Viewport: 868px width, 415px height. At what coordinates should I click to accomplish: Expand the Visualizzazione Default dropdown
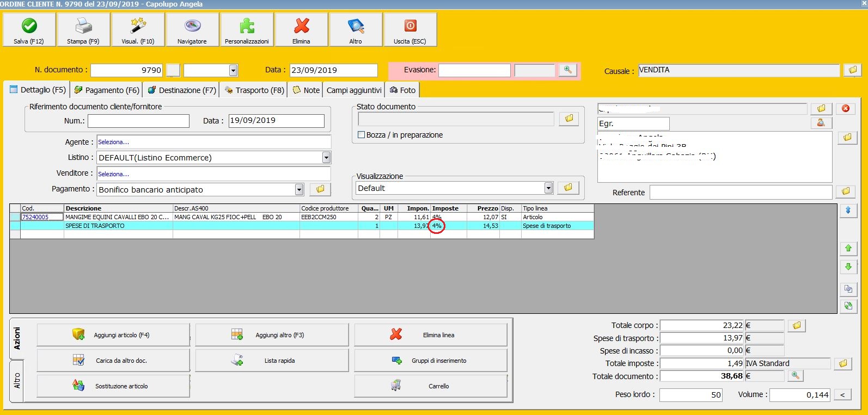coord(548,188)
